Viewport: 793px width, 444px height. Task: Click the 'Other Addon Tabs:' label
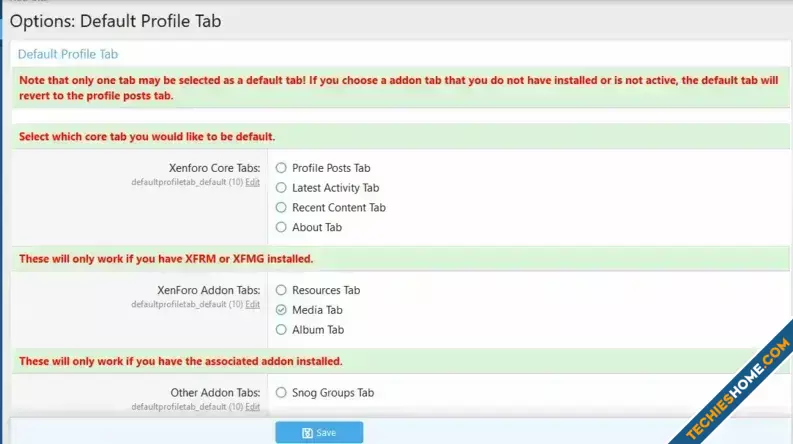click(215, 392)
